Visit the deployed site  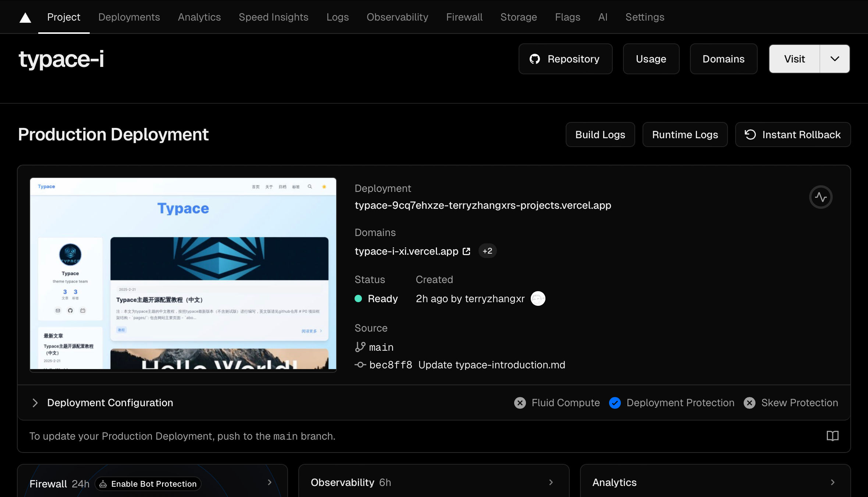[x=794, y=59]
